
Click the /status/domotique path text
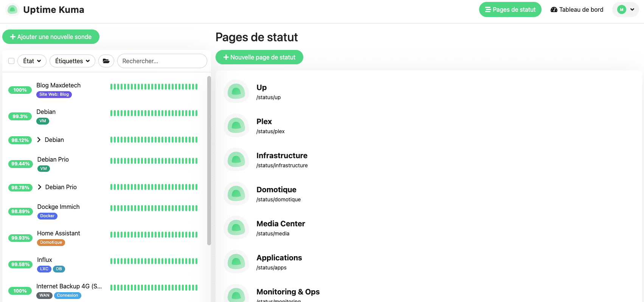(278, 199)
